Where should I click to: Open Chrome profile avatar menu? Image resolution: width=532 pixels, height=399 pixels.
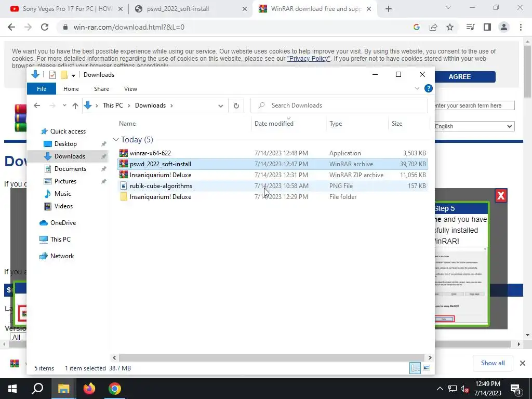click(504, 27)
